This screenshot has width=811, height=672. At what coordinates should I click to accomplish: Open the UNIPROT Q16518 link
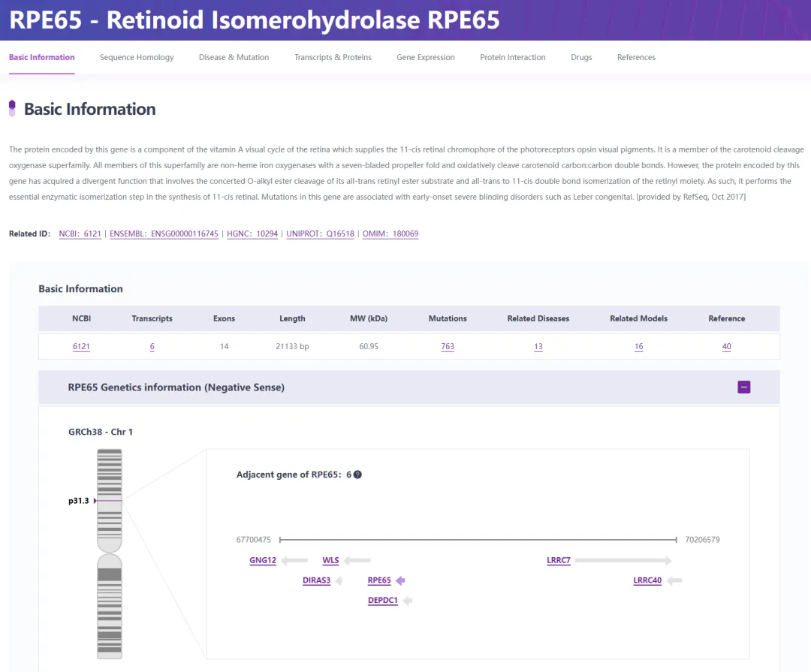[320, 234]
